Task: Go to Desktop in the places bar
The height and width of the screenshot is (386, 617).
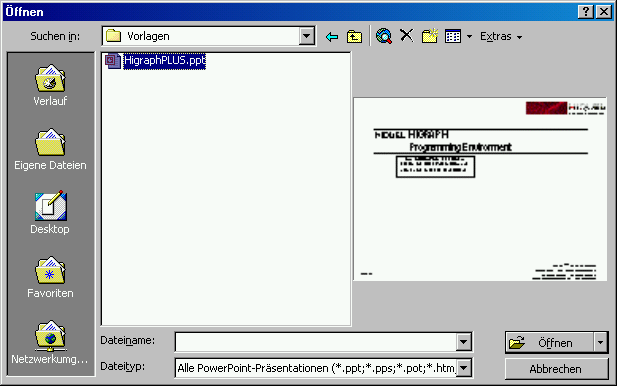Action: [50, 213]
